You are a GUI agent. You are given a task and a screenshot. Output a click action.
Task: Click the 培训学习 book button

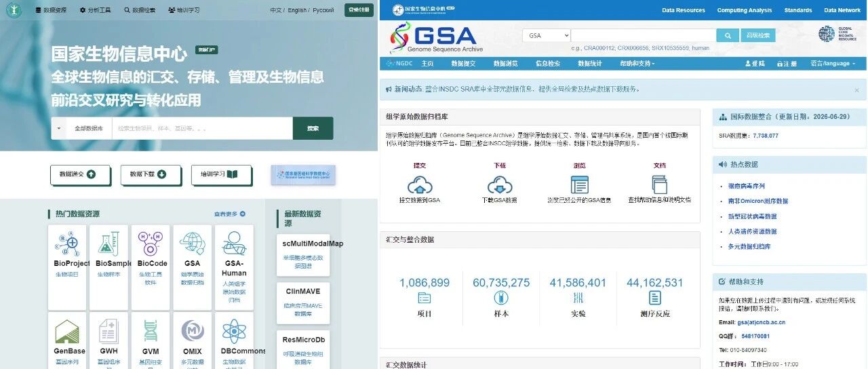click(x=221, y=174)
